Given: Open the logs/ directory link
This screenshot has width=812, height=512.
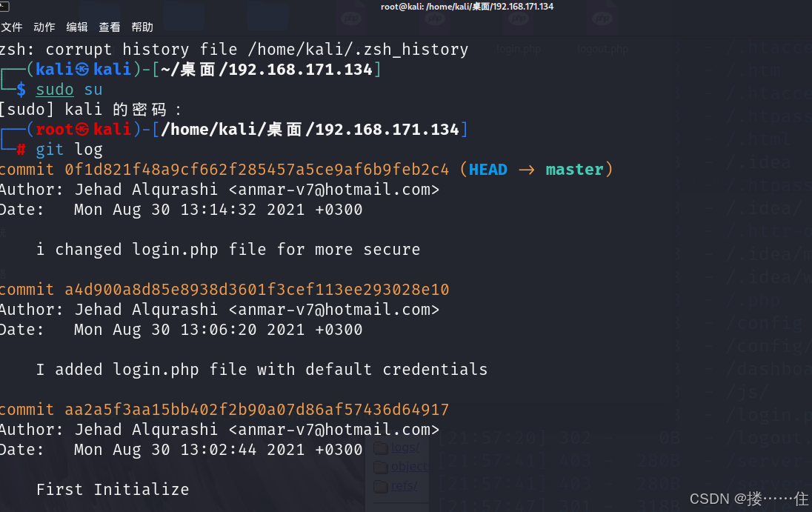Looking at the screenshot, I should (405, 448).
